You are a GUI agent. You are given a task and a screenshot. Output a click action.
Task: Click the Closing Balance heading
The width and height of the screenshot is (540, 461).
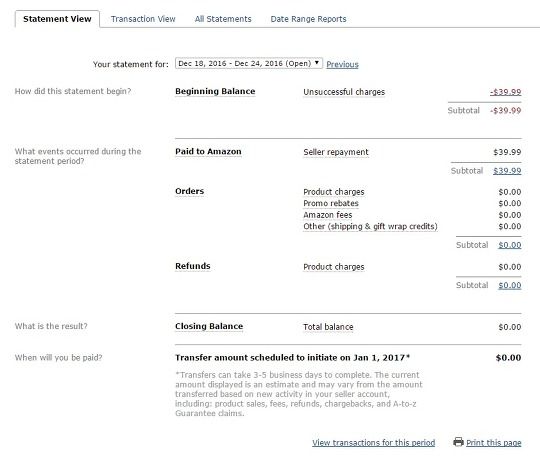(x=209, y=326)
